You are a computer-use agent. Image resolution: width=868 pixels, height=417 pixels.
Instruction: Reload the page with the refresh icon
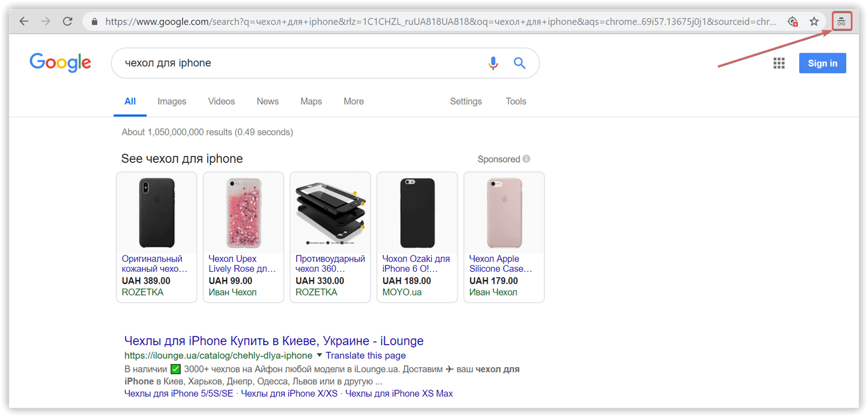(68, 21)
